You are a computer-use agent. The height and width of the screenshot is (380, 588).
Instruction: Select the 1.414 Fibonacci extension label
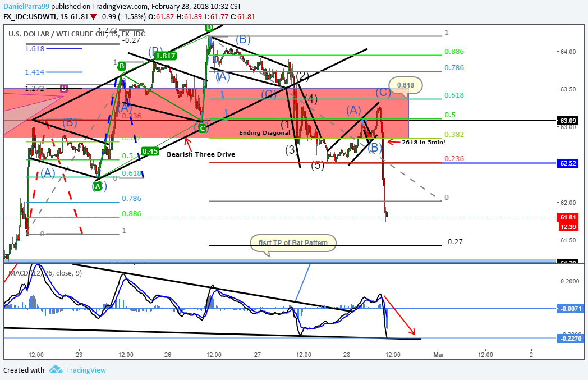35,72
